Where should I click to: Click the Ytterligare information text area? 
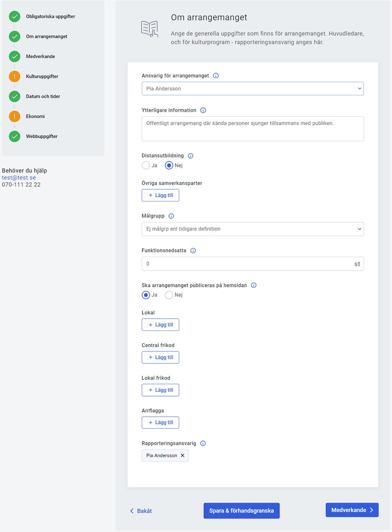click(253, 129)
